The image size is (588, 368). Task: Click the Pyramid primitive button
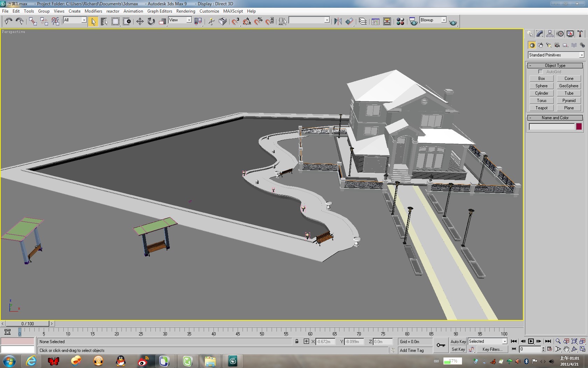569,101
